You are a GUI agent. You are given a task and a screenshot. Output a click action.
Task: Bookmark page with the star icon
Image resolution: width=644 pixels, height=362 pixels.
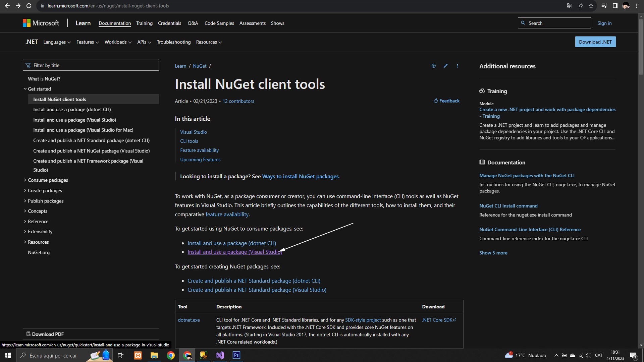pos(591,6)
